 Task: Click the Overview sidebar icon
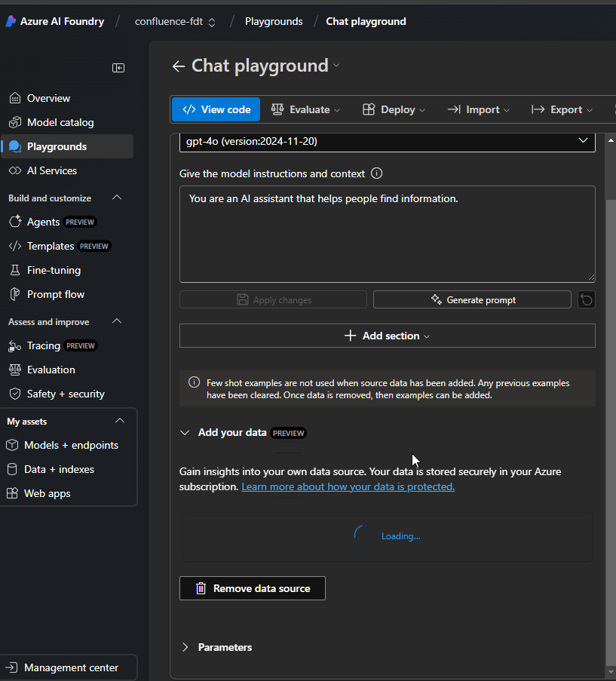pos(15,98)
